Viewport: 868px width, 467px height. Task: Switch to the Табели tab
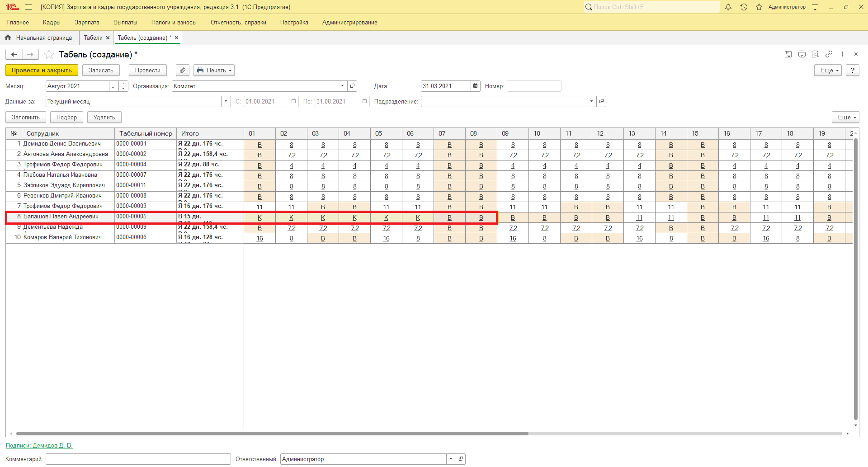pos(93,38)
